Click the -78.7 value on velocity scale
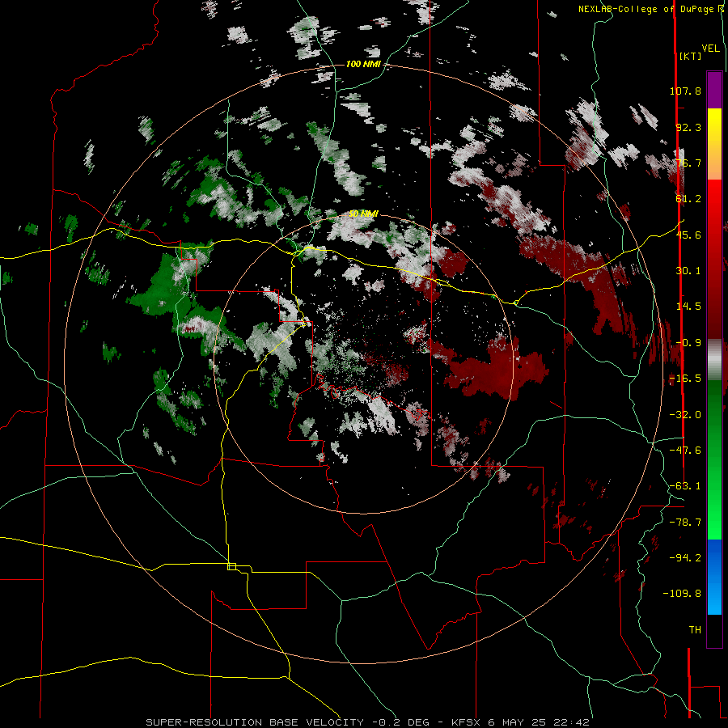 pos(685,523)
